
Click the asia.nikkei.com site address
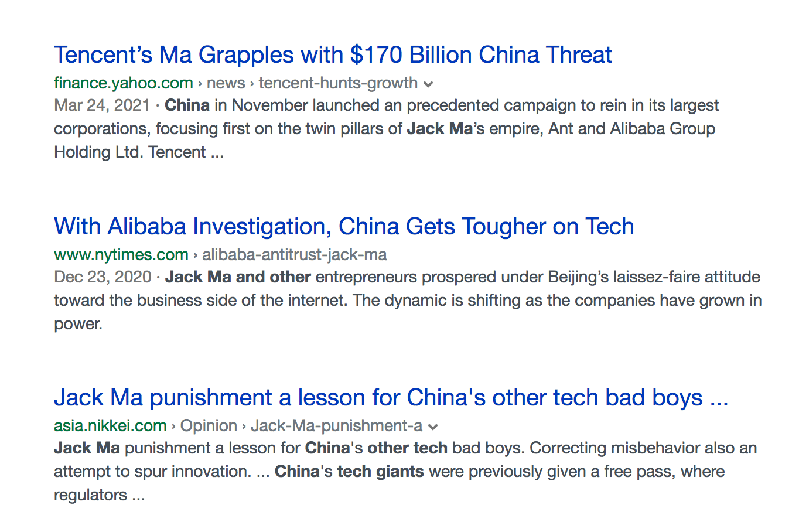click(x=110, y=426)
